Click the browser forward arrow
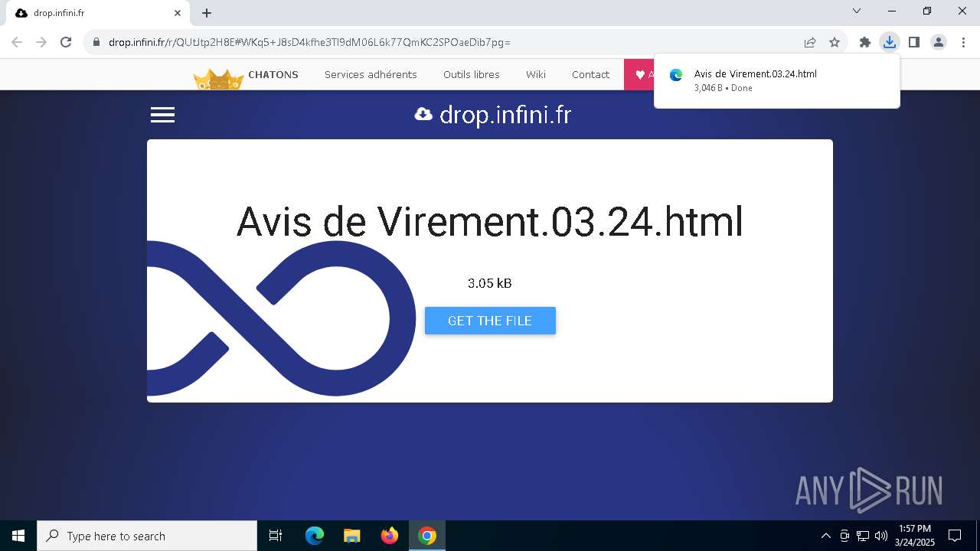The image size is (980, 551). (41, 42)
